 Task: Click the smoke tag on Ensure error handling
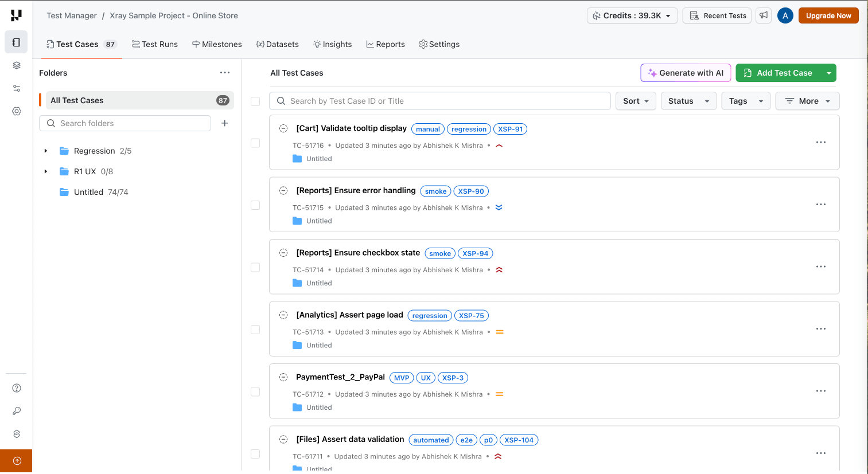[x=436, y=191]
